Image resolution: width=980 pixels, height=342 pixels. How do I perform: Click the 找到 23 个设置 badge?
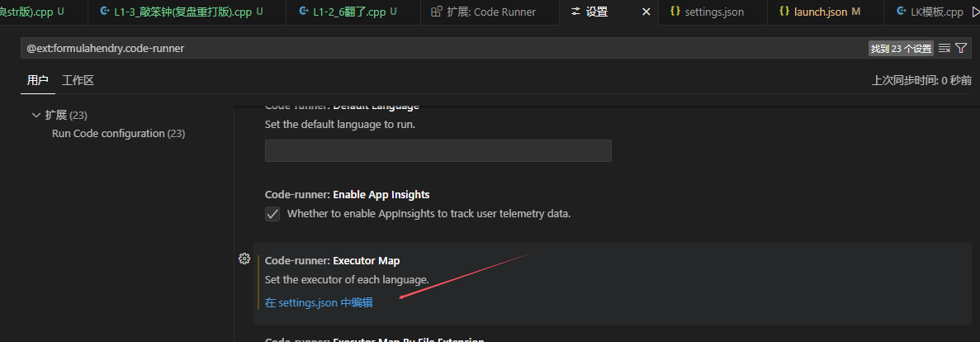[901, 48]
